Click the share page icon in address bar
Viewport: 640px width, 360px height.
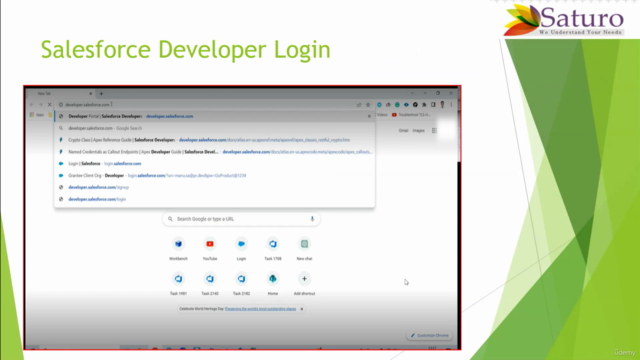click(359, 104)
